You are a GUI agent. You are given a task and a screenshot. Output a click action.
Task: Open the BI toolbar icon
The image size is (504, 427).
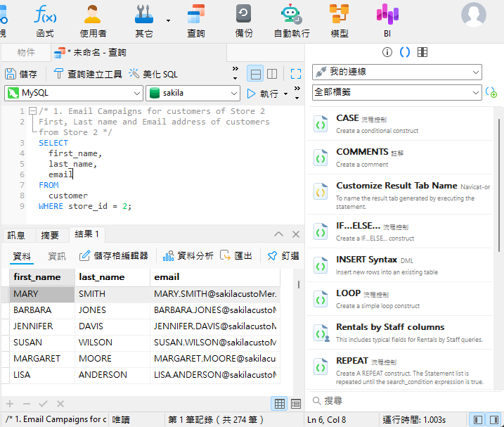[x=387, y=20]
